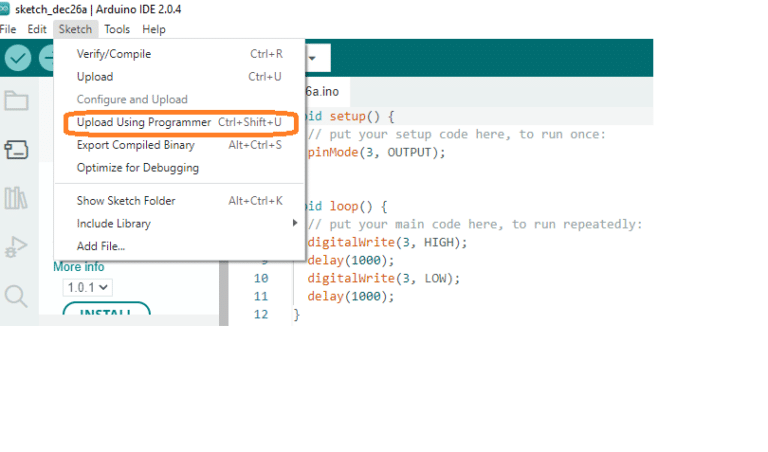This screenshot has height=452, width=768.
Task: Open the Library Manager books icon
Action: click(16, 198)
